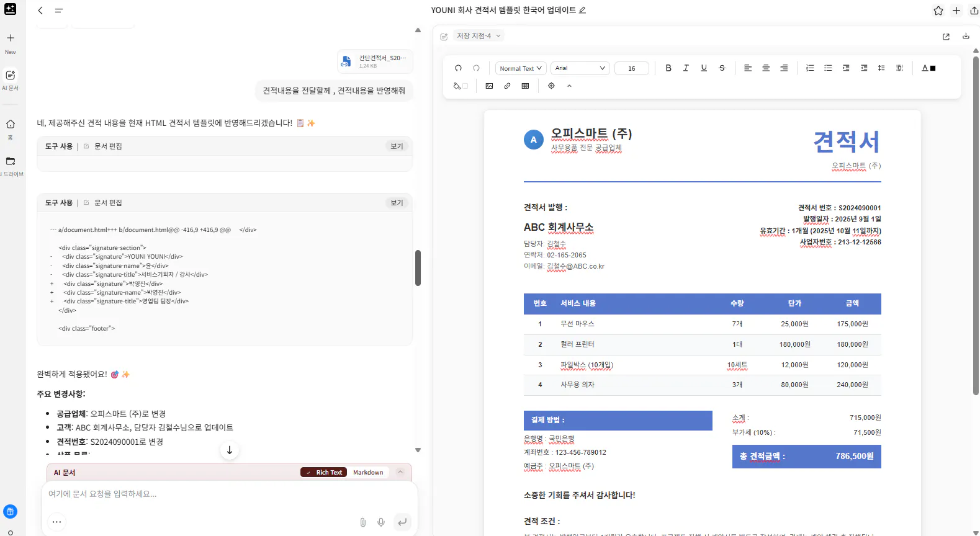Click the chat scroll-up arrow
This screenshot has height=536, width=980.
pyautogui.click(x=418, y=30)
